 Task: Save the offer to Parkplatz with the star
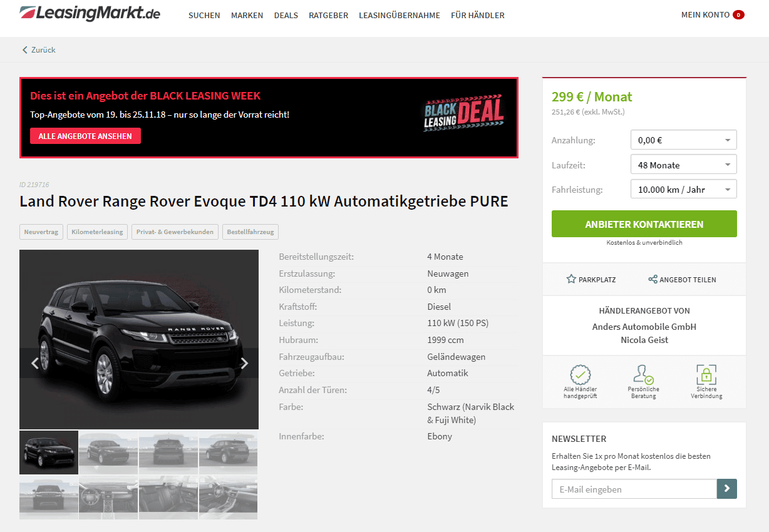click(591, 280)
